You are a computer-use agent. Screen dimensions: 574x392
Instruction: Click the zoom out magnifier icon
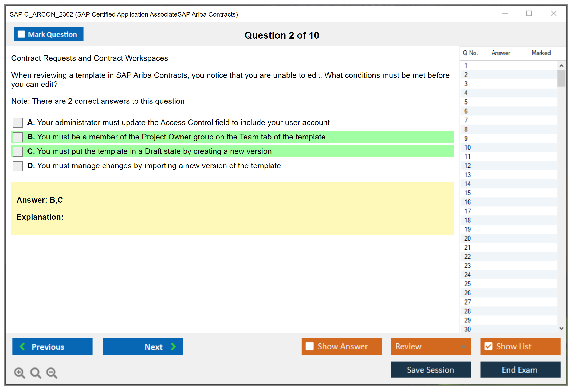52,373
